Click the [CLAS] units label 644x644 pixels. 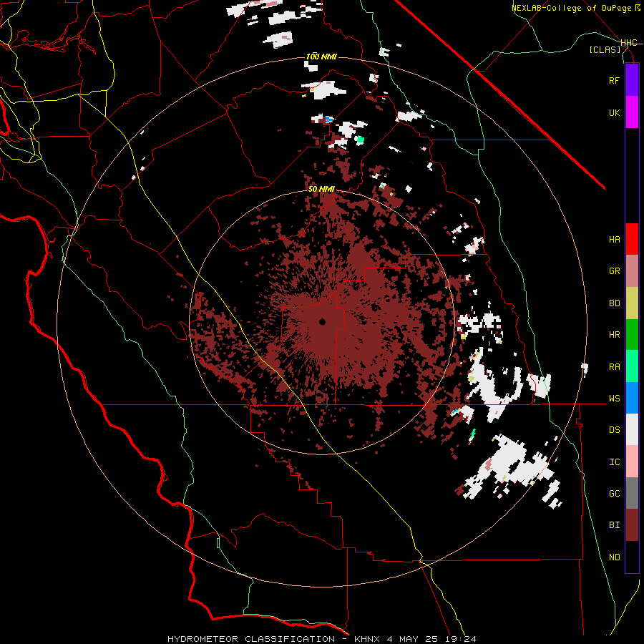[605, 49]
